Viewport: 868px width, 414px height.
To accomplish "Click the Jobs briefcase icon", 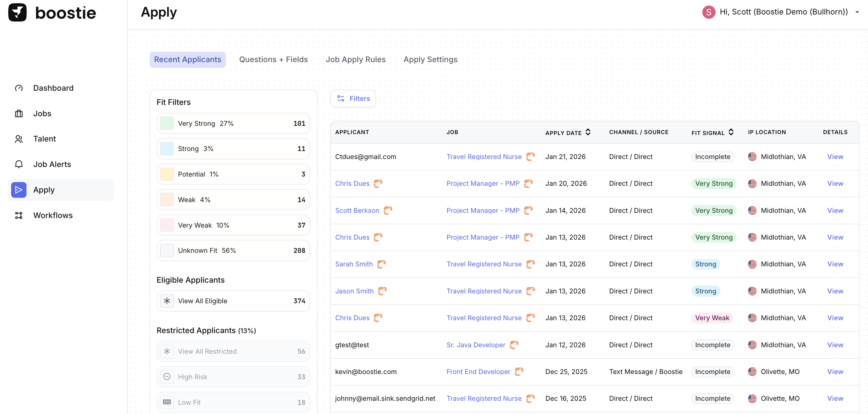I will tap(19, 114).
